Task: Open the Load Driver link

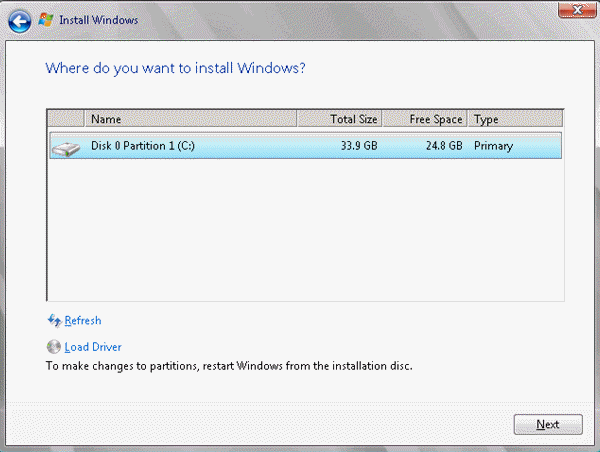Action: (93, 347)
